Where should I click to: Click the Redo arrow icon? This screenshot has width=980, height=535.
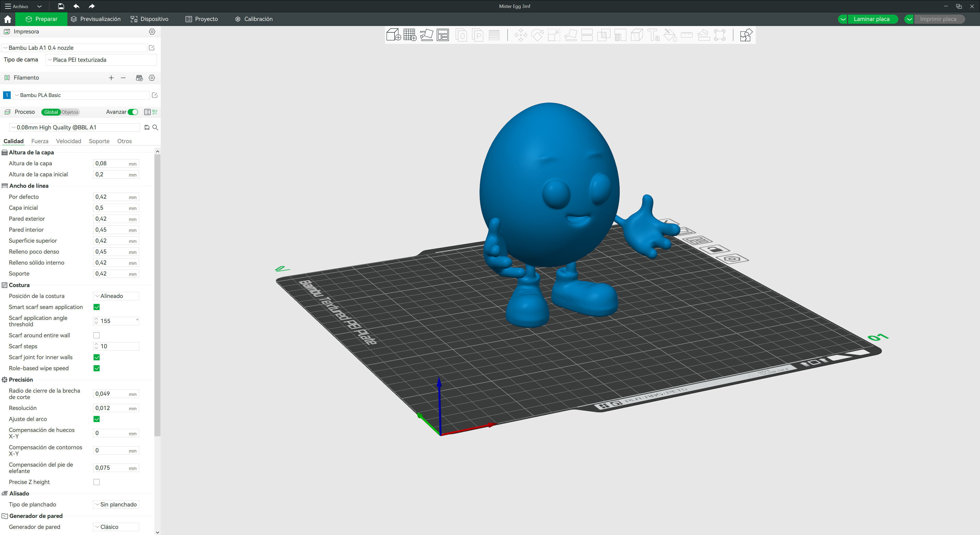91,6
